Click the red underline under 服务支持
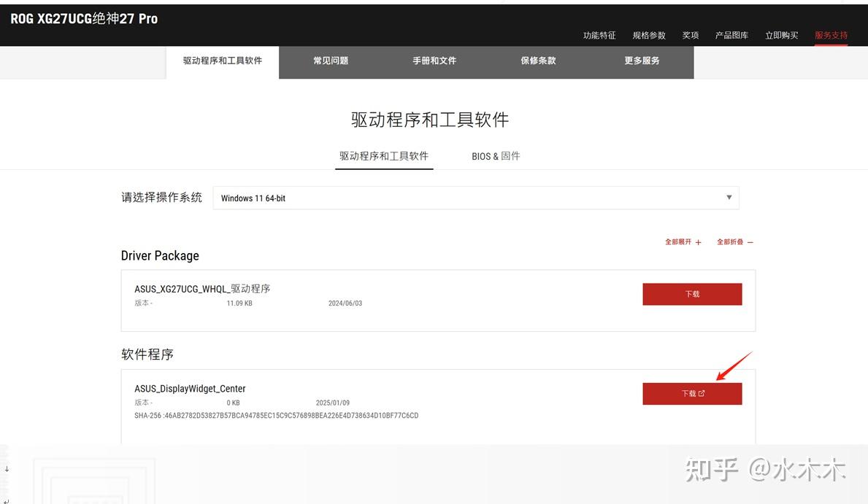868x504 pixels. pos(831,44)
